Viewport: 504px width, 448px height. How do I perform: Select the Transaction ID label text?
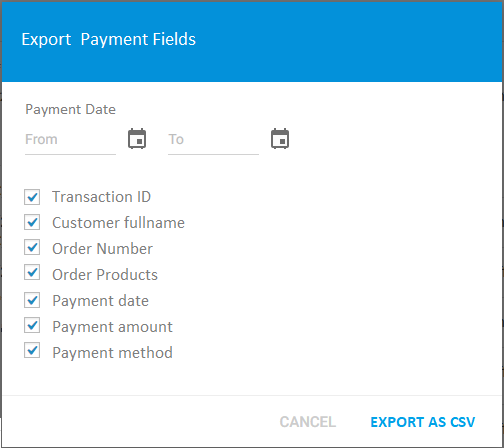101,197
